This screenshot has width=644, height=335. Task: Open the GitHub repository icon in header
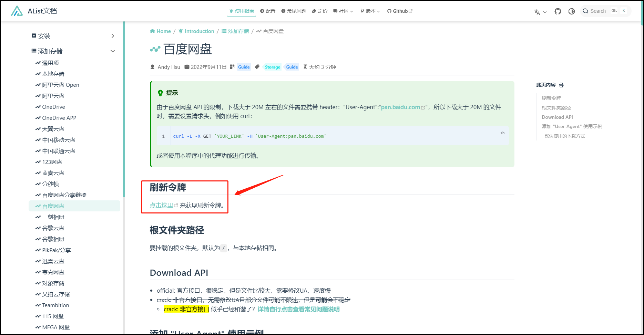click(x=558, y=11)
